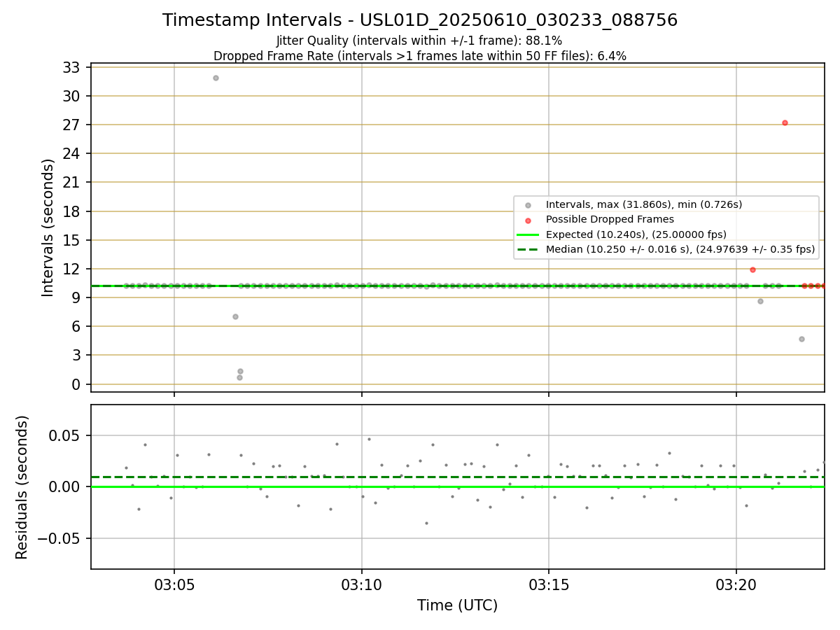Click the lowest gray point, just above 0 seconds
This screenshot has width=840, height=630.
(239, 377)
